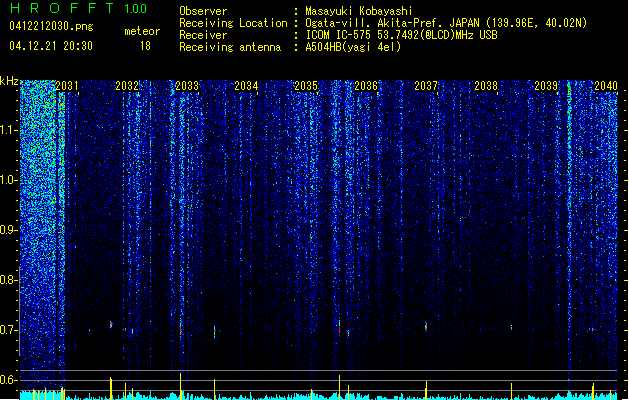Click the yellow signal spike just before 2036
The image size is (629, 400).
(339, 387)
